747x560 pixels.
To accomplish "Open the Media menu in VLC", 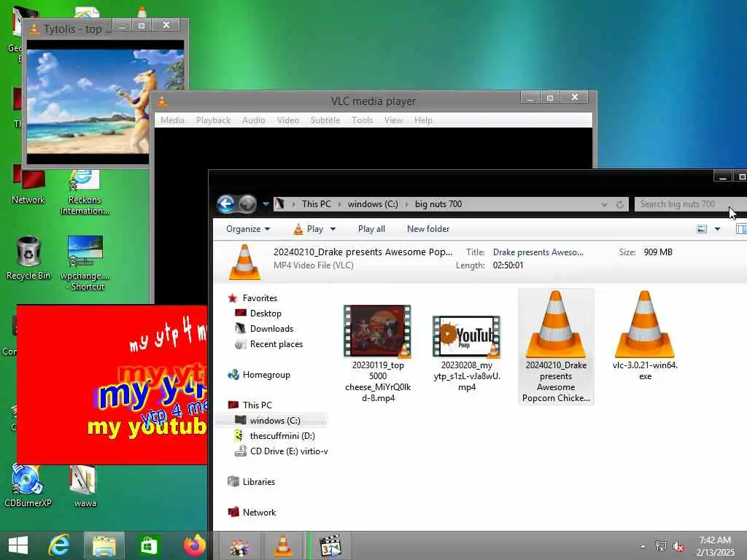I will (172, 120).
